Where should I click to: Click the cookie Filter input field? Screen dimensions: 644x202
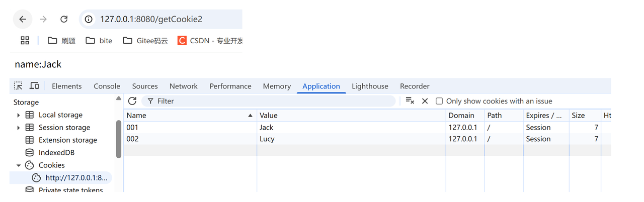tap(272, 101)
